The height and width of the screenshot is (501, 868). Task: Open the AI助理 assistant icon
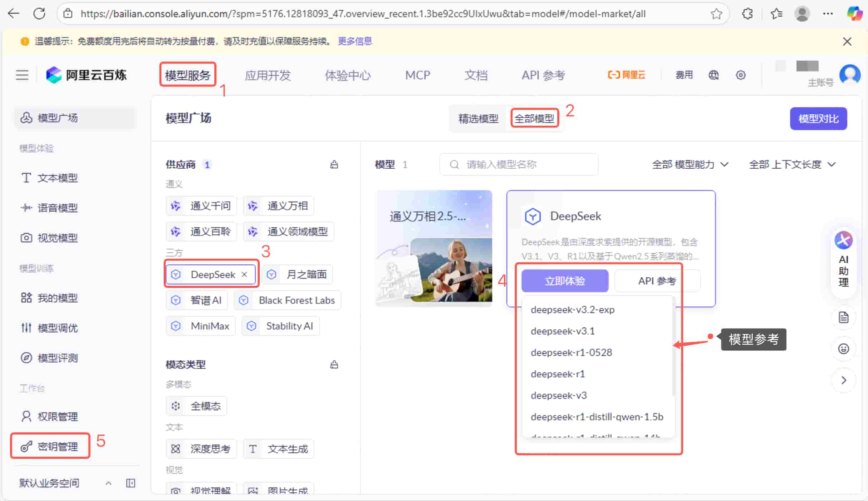[x=843, y=240]
